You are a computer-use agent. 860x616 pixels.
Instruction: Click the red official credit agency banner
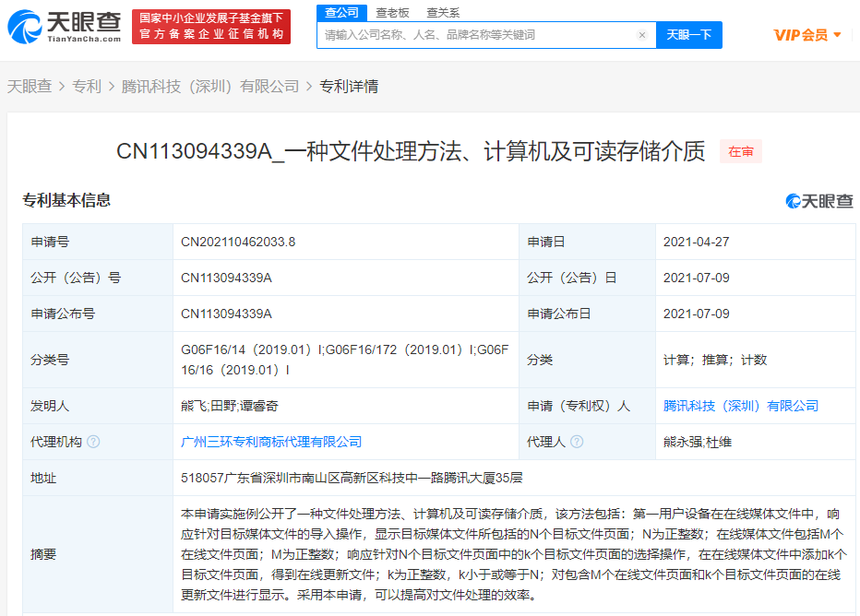211,27
